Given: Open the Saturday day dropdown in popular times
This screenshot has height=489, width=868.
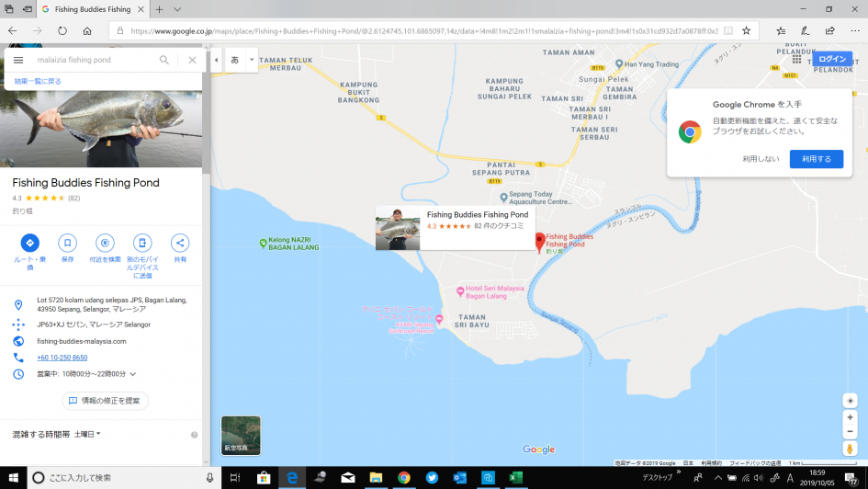Looking at the screenshot, I should [x=87, y=434].
